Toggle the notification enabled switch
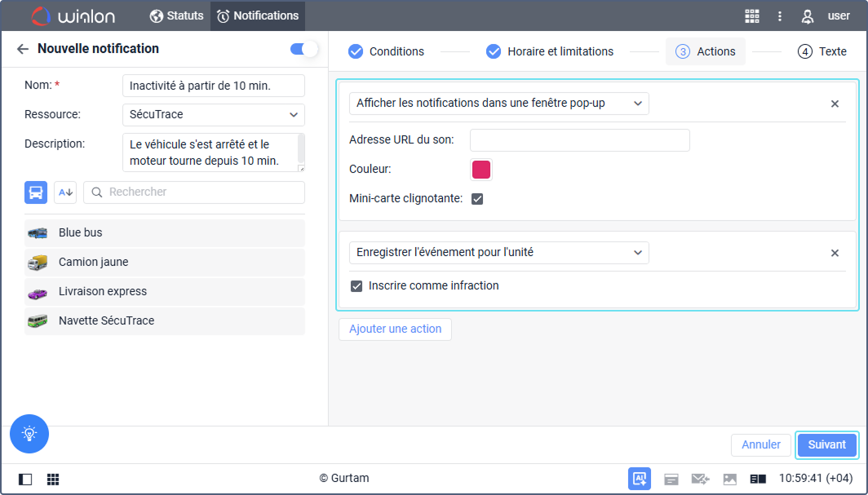868x495 pixels. click(x=303, y=49)
